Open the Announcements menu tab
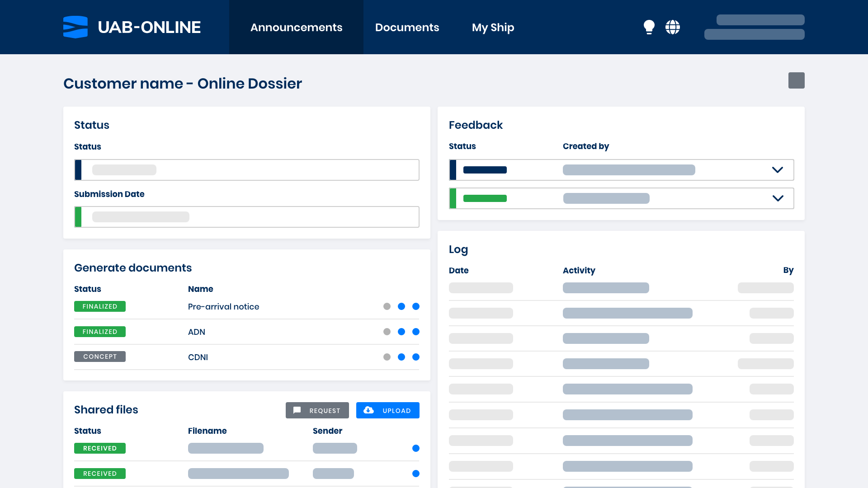 tap(297, 27)
